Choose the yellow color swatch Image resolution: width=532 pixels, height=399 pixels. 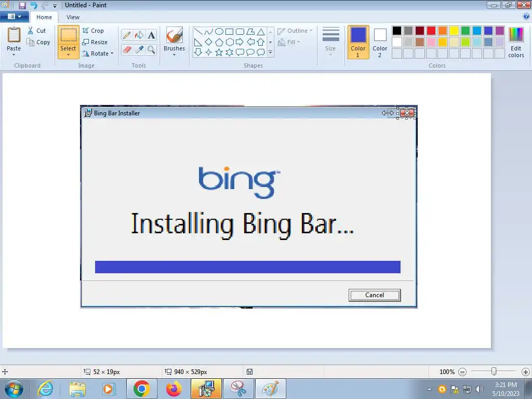pyautogui.click(x=454, y=31)
